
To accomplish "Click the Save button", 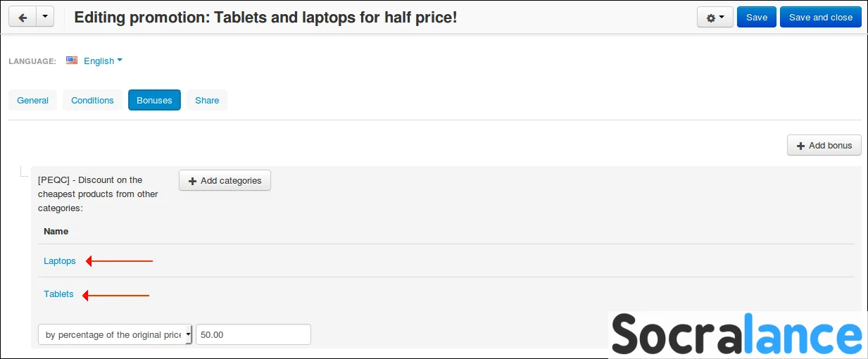I will point(757,18).
